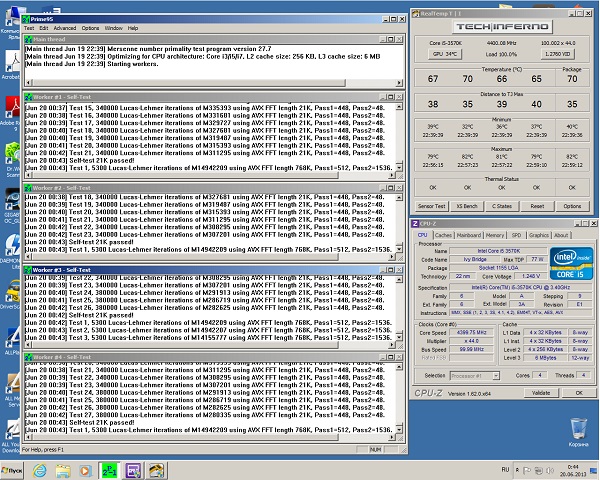Click the CPU-Z title bar Z icon
The width and height of the screenshot is (600, 480).
(x=415, y=224)
